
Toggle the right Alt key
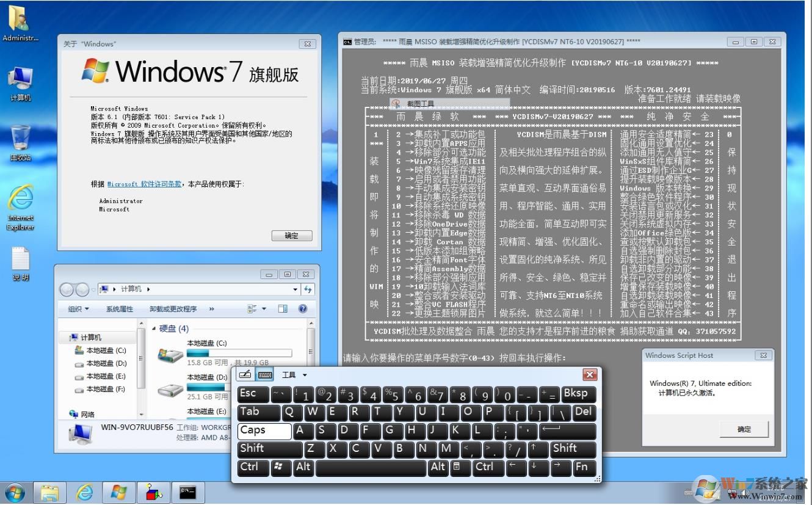(x=438, y=467)
